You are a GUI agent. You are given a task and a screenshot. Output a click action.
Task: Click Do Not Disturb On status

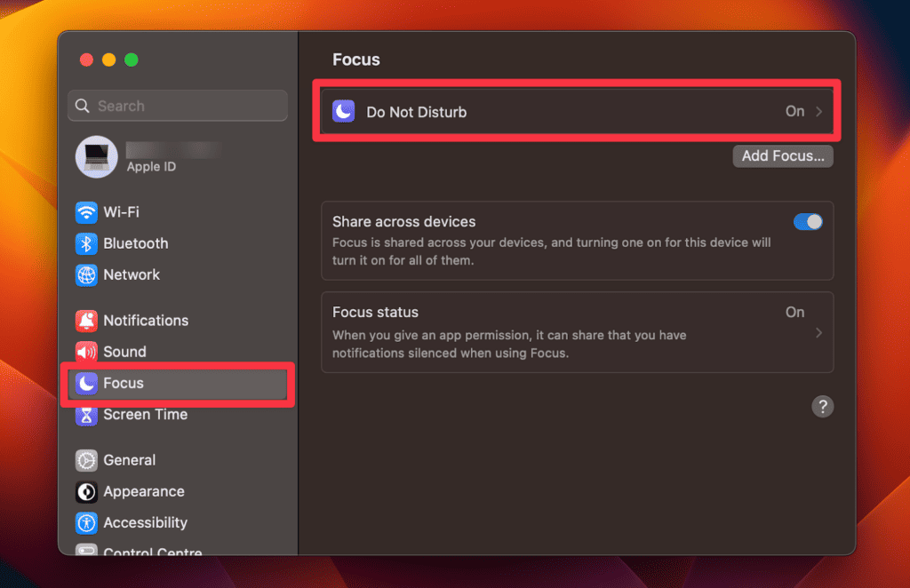click(794, 111)
